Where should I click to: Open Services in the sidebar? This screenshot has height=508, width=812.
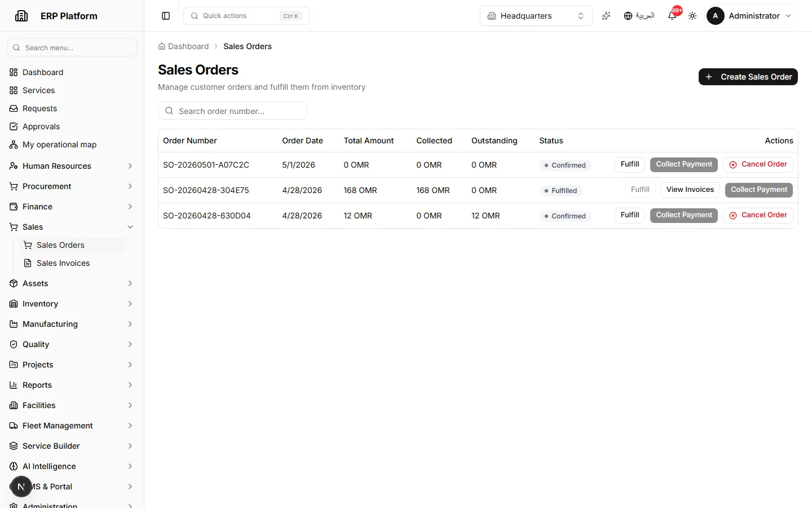(x=72, y=90)
